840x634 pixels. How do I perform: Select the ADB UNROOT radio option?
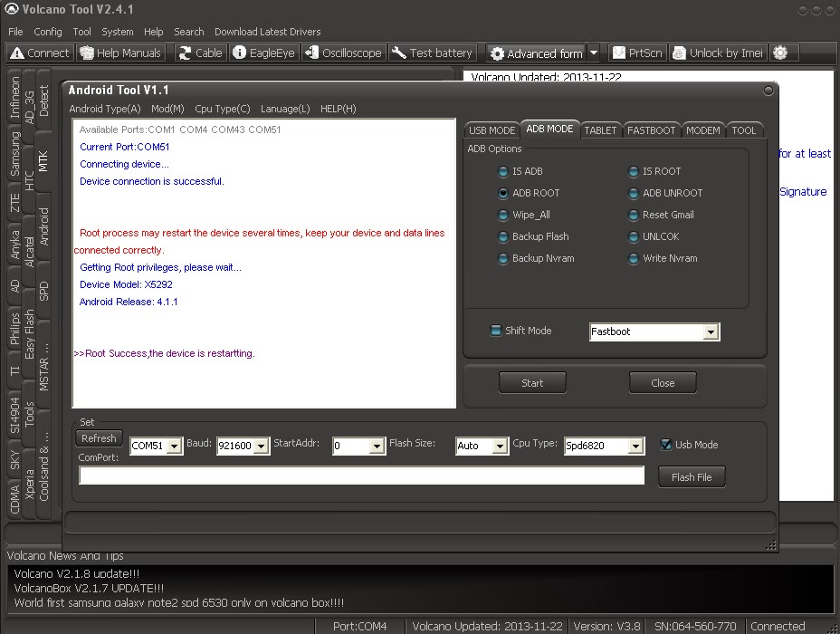(634, 193)
